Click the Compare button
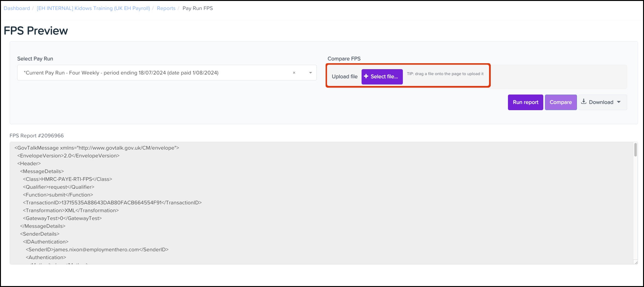 click(560, 102)
